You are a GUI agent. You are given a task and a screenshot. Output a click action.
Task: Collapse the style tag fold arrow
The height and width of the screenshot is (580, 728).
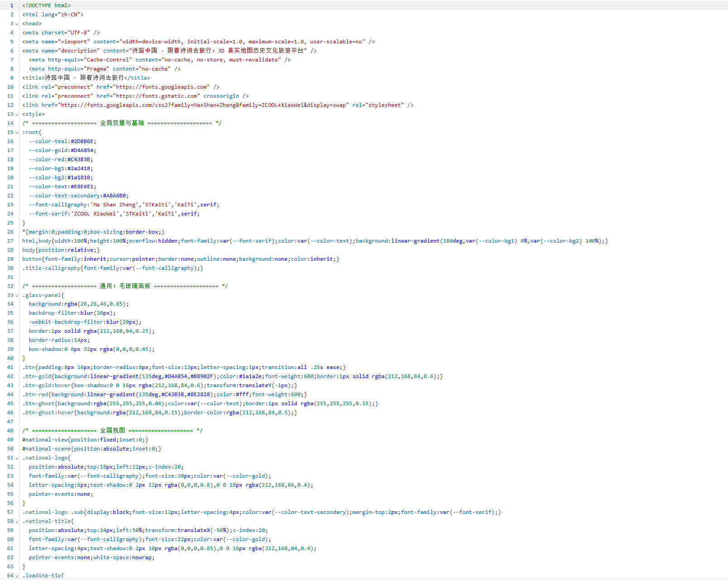(17, 115)
